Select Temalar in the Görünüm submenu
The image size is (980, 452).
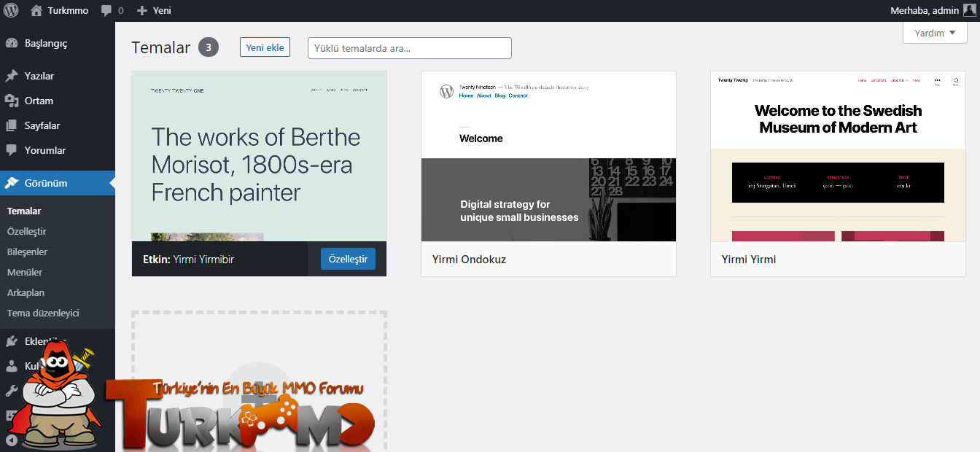(24, 211)
